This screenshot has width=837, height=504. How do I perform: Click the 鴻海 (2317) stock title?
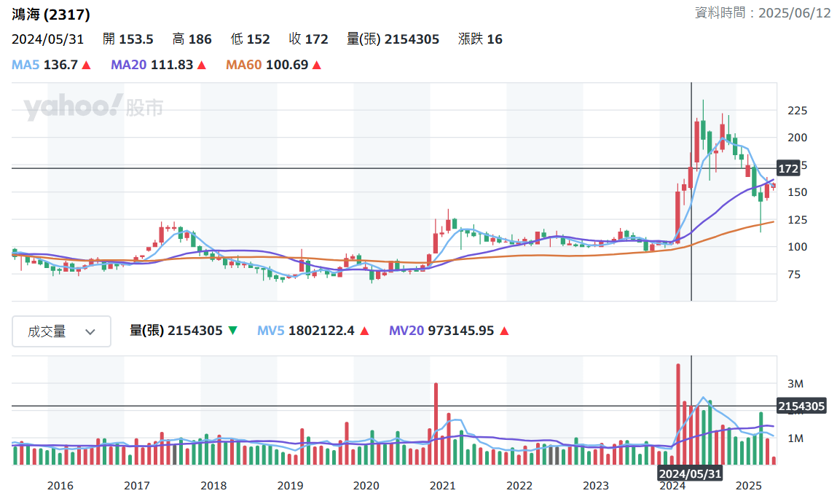coord(51,15)
